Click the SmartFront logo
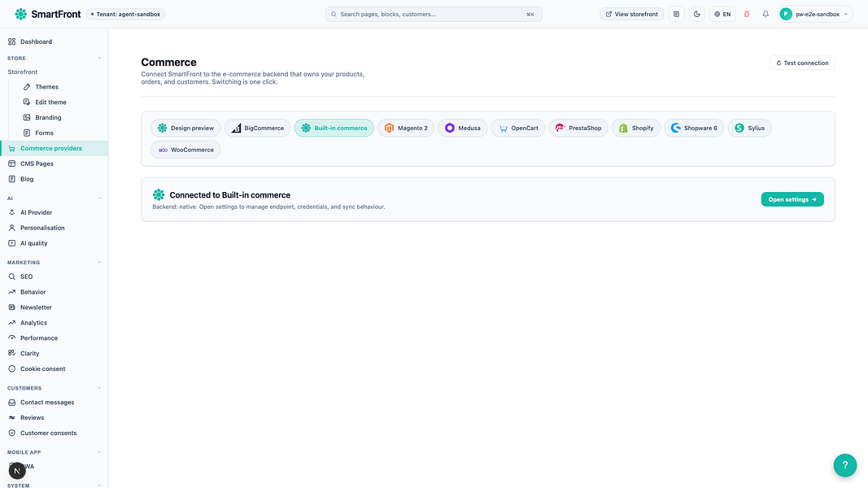This screenshot has height=488, width=868. 48,14
